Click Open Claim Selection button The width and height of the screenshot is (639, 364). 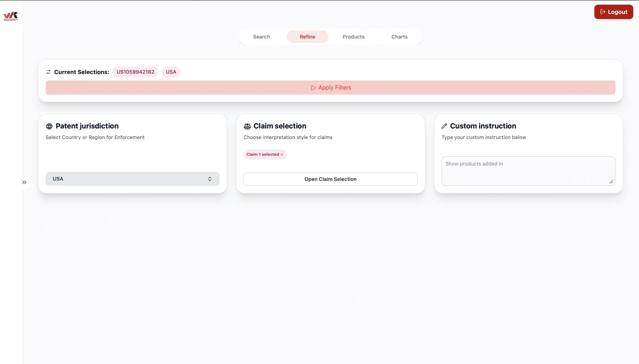pos(330,179)
